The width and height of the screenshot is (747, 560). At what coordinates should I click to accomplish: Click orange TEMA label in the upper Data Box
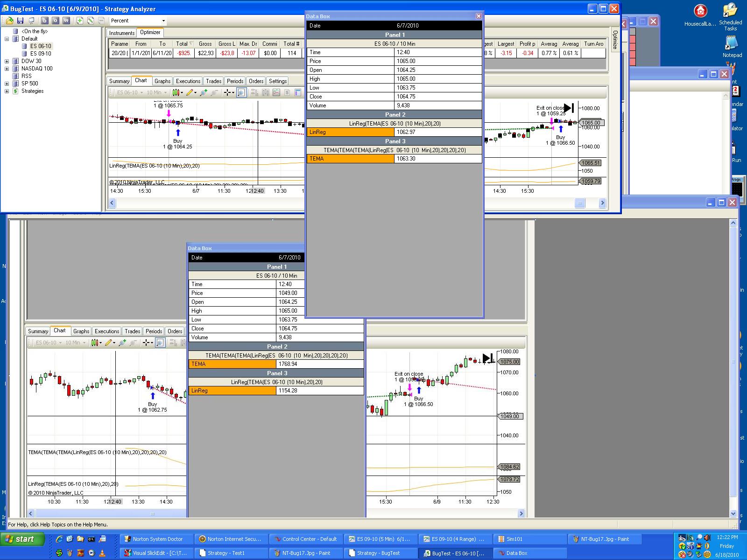click(351, 159)
